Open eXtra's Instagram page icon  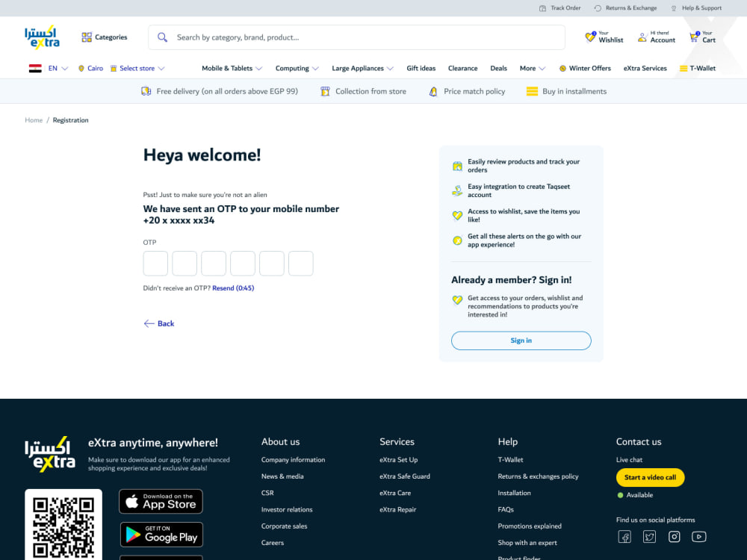[x=674, y=537]
